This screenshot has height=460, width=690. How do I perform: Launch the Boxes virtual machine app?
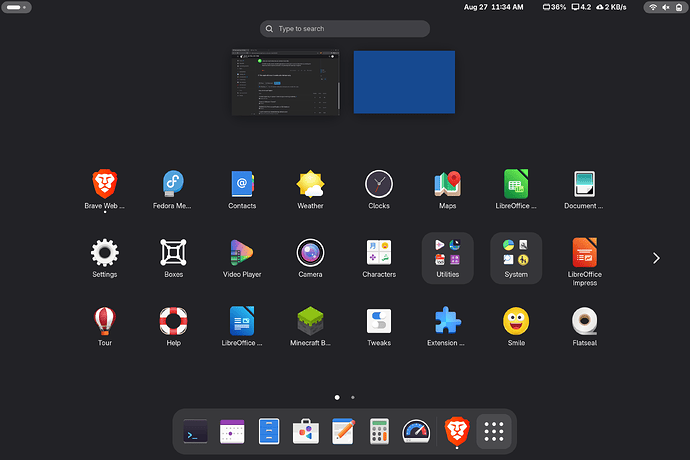coord(173,258)
